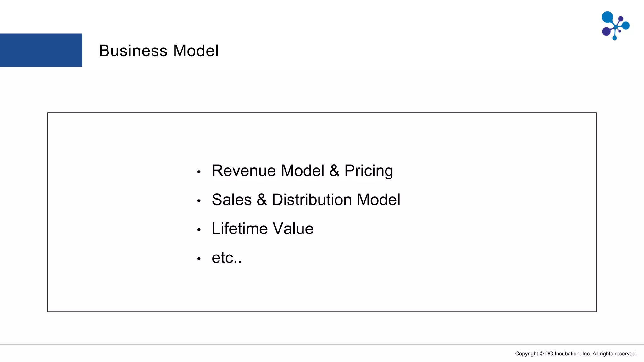Click the 'DG Incubation, Inc.' text in the footer
This screenshot has height=362, width=644.
568,354
